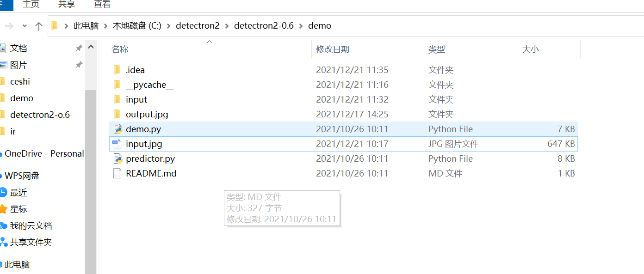Open the __pycache__ folder
644x274 pixels.
coord(149,85)
